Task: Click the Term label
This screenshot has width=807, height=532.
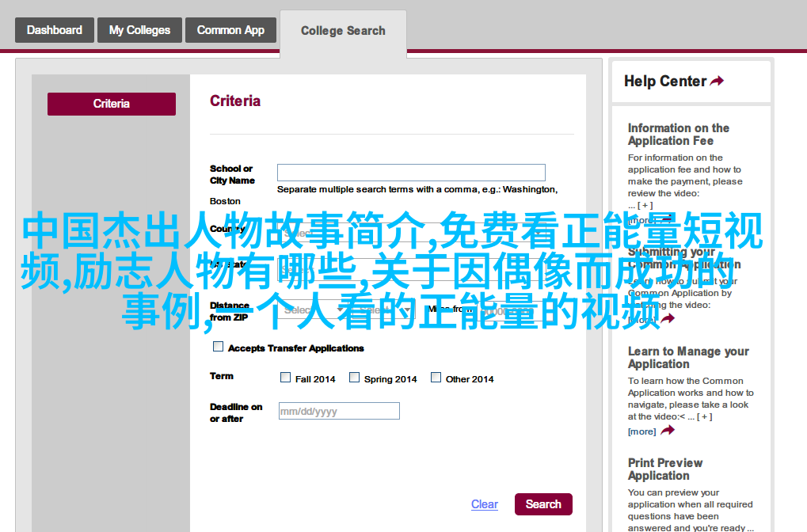Action: point(221,376)
